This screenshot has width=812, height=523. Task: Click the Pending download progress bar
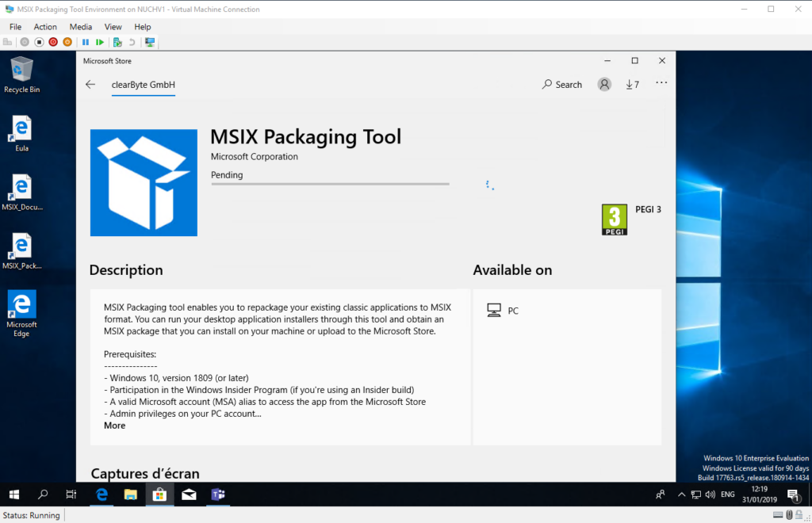[x=330, y=184]
